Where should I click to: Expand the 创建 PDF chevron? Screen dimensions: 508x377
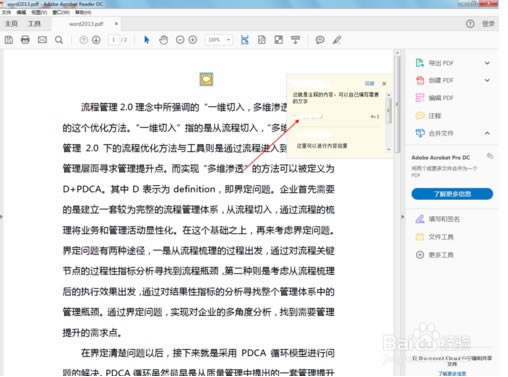click(x=487, y=80)
